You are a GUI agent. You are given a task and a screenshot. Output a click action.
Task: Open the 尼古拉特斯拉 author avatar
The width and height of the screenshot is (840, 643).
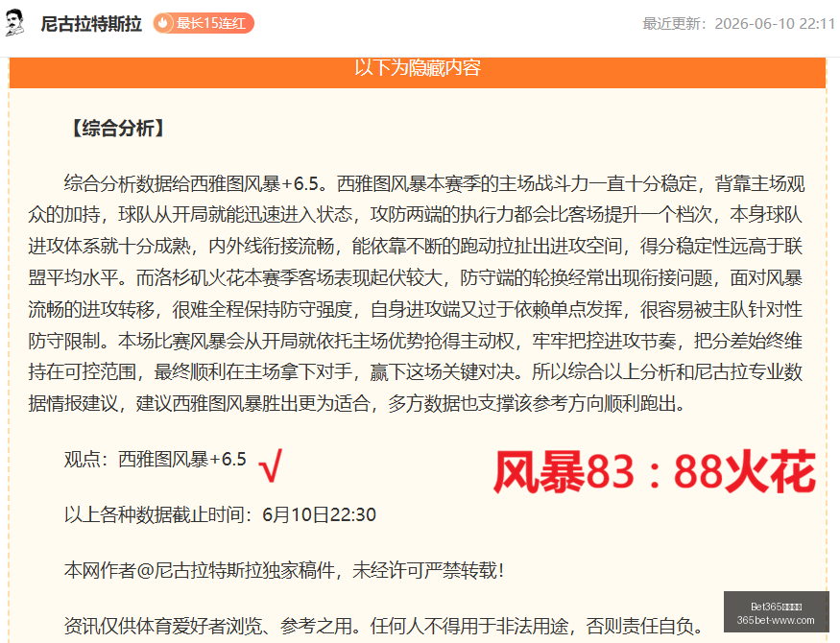14,23
